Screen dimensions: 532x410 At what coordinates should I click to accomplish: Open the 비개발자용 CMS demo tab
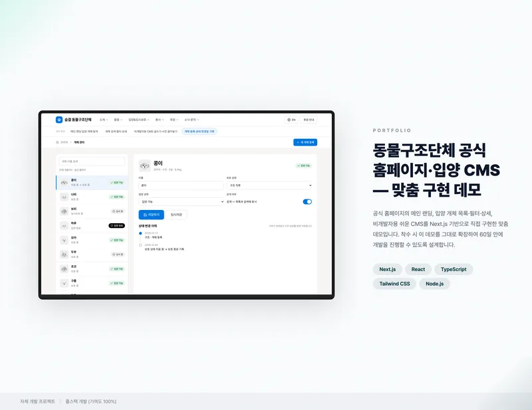[156, 132]
